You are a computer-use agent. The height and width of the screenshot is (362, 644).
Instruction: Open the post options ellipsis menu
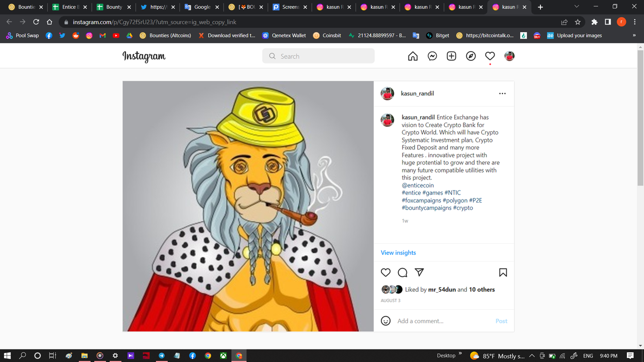502,93
